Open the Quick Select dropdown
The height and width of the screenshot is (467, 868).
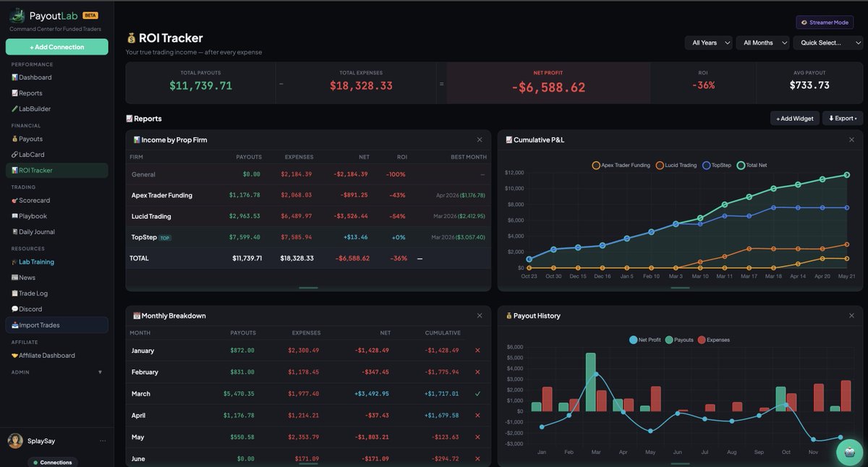(827, 43)
